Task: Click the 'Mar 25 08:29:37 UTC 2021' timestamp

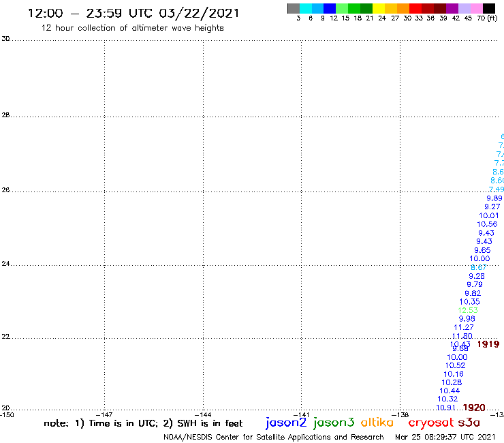Action: coord(445,437)
